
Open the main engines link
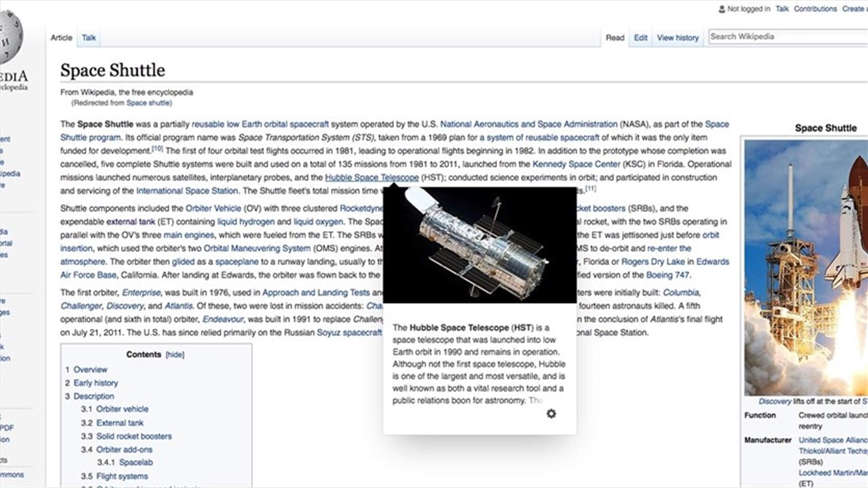[x=189, y=235]
